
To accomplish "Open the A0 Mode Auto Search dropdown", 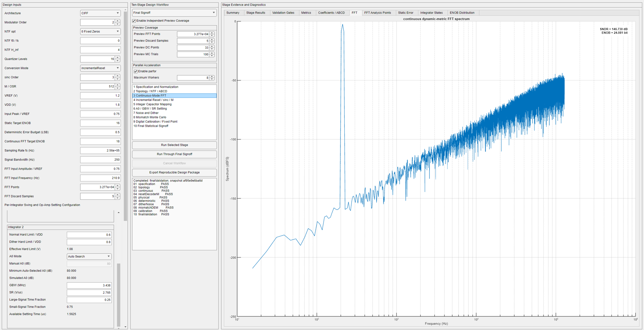I will 89,256.
